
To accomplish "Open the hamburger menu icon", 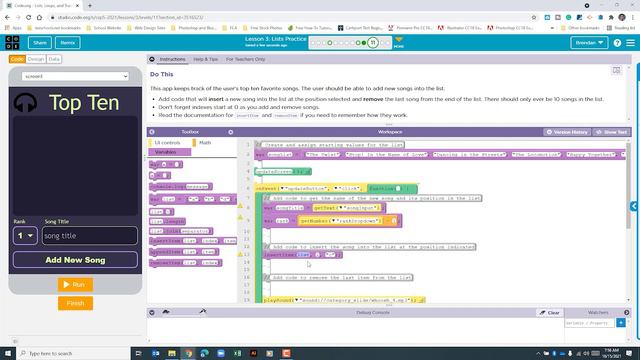I will point(631,43).
